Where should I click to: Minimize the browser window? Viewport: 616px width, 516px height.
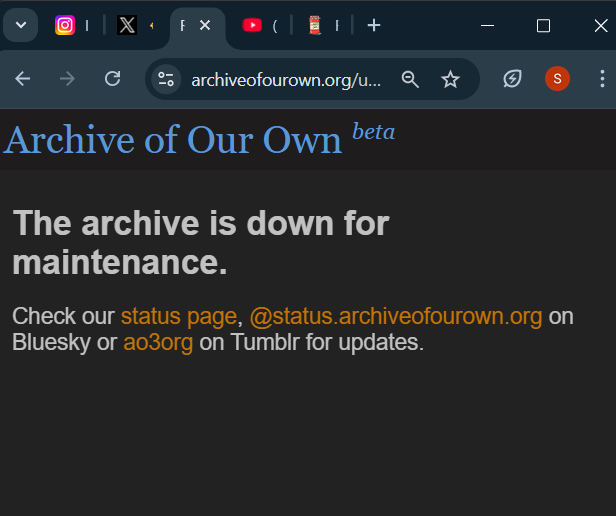[487, 26]
